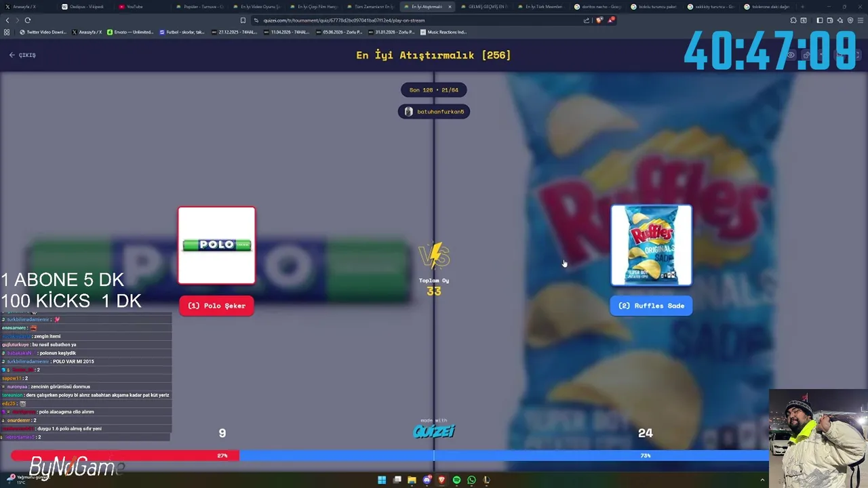Open Windows Start menu
Viewport: 868px width, 488px height.
[x=382, y=480]
